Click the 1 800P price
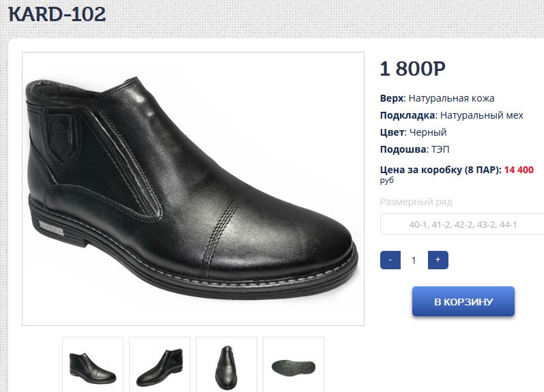544x392 pixels. coord(412,69)
